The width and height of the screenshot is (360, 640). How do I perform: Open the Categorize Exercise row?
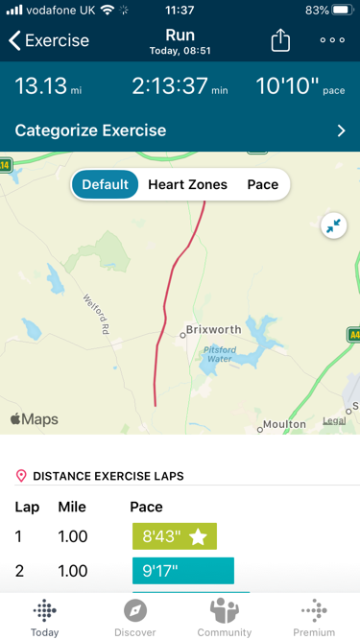(180, 131)
